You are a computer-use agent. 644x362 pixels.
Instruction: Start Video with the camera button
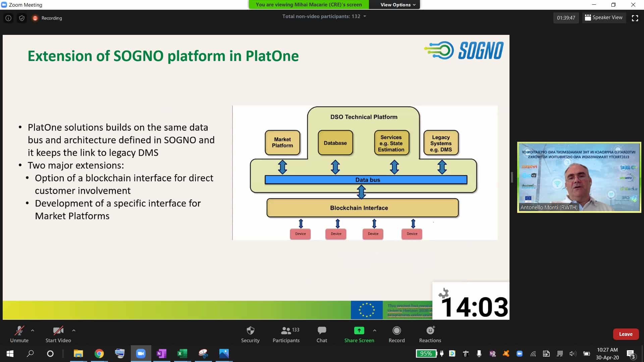pos(58,334)
